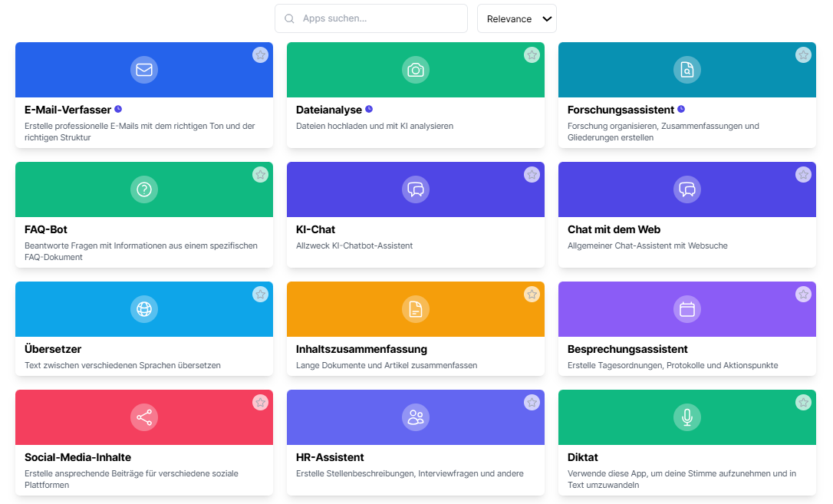Click the share icon on Social-Media-Inhalte card

click(x=144, y=417)
